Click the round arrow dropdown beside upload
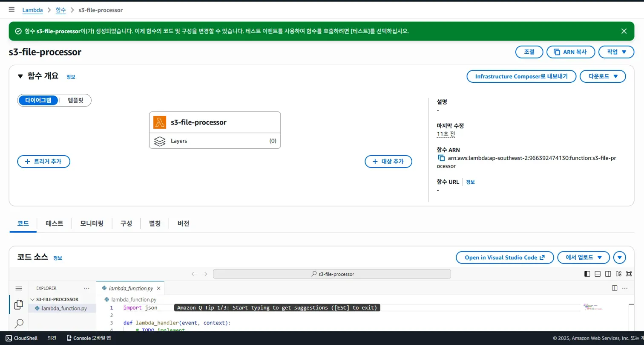 pyautogui.click(x=620, y=258)
